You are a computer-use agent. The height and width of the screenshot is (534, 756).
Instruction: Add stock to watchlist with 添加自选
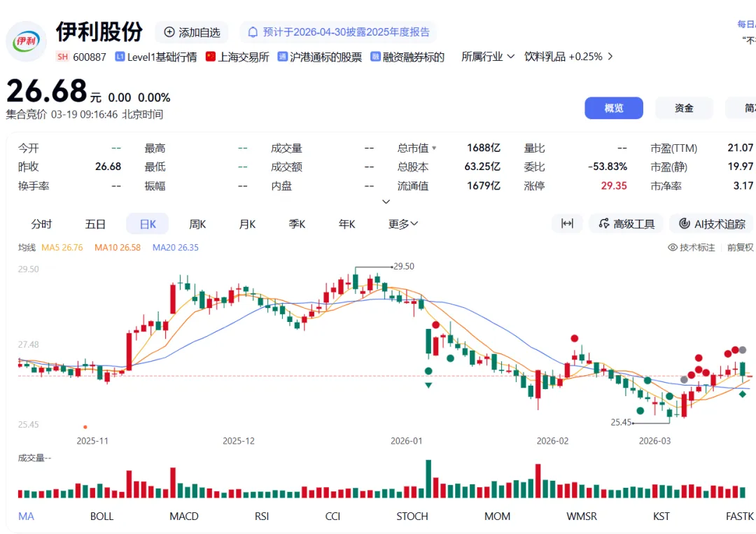tap(192, 32)
